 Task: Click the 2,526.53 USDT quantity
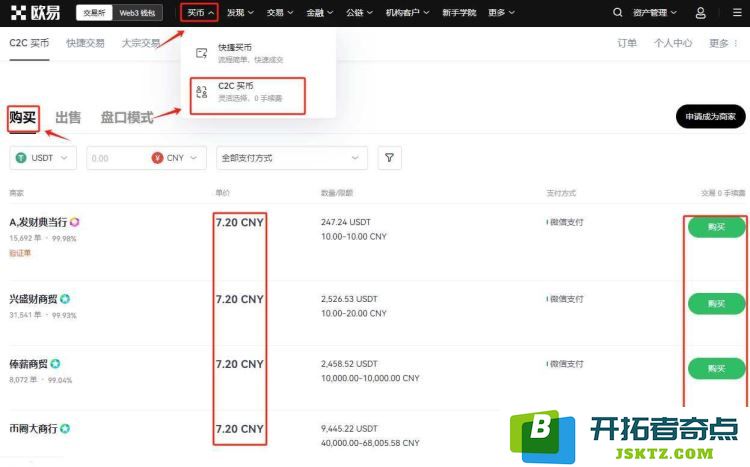(x=349, y=299)
